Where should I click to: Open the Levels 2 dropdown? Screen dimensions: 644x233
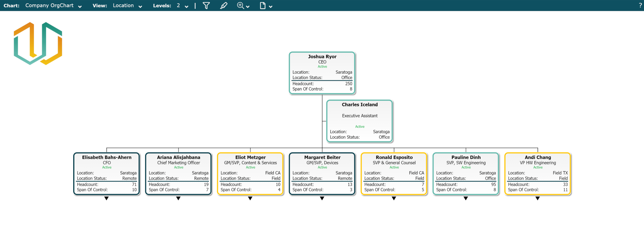(183, 6)
